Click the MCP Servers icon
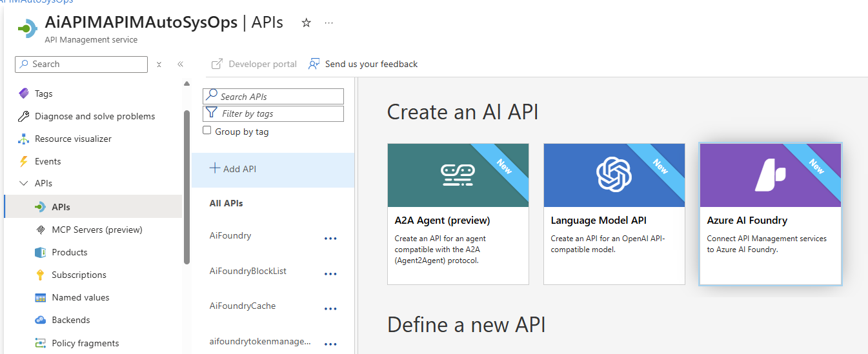The width and height of the screenshot is (868, 354). point(40,230)
